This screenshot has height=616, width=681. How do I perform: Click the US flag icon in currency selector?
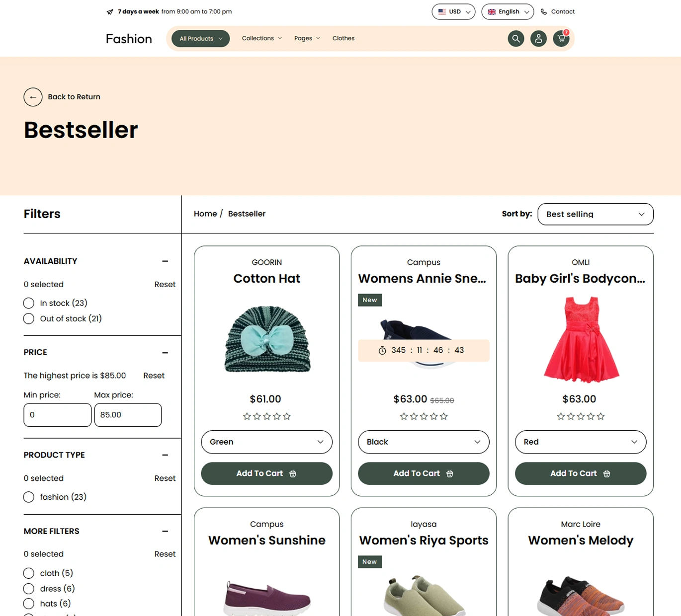[x=442, y=11]
